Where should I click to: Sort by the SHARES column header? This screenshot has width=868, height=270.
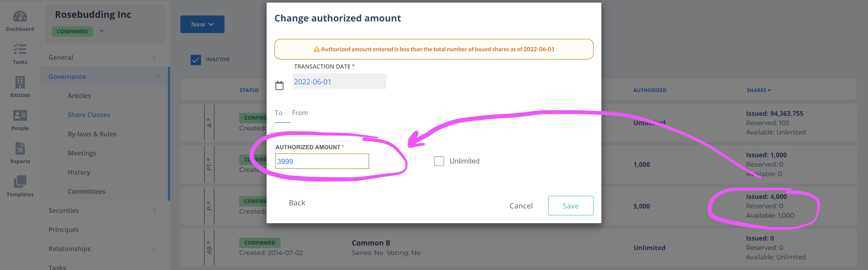pos(758,90)
